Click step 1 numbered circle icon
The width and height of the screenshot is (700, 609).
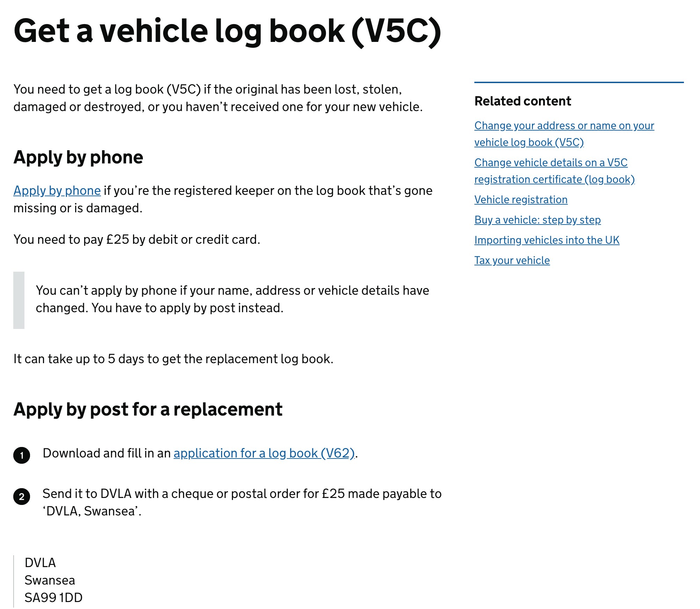(x=23, y=454)
